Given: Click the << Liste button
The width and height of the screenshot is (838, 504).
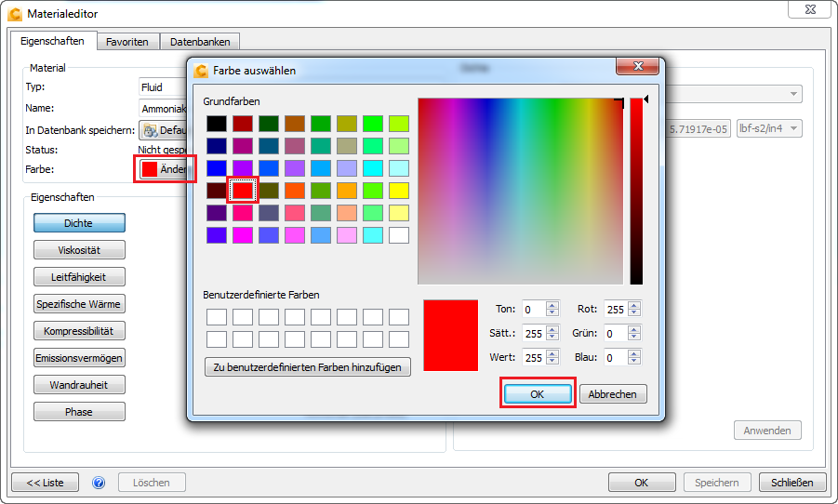Looking at the screenshot, I should [45, 483].
